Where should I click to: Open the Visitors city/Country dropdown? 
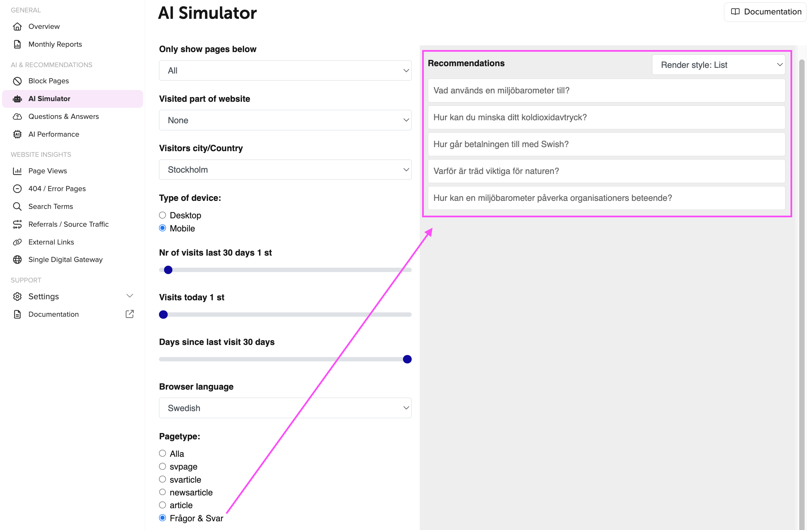285,170
